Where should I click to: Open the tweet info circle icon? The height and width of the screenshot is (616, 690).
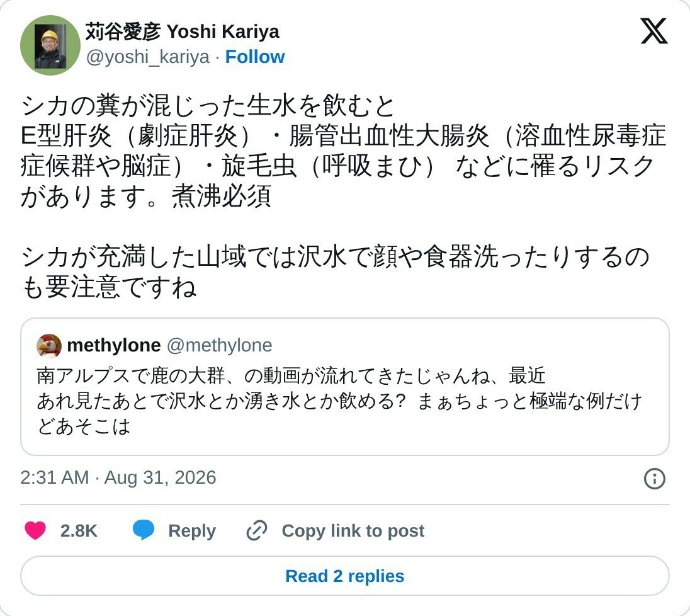(654, 478)
